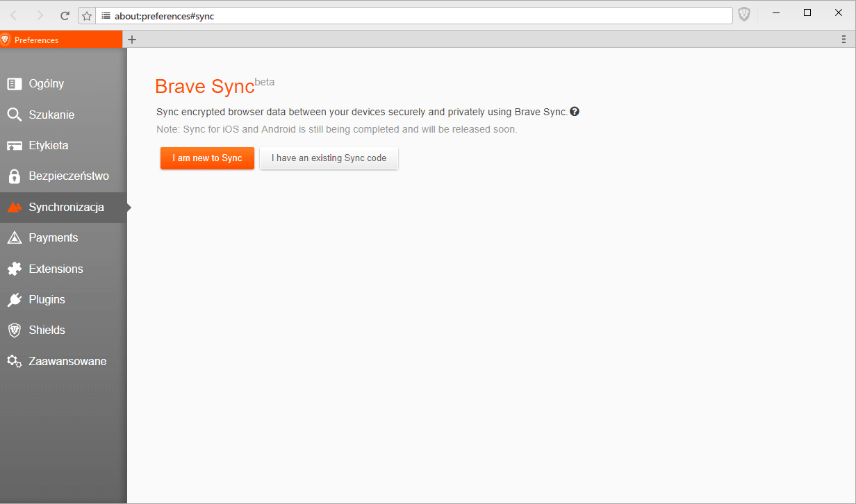Click the back navigation arrow
Screen dimensions: 856x504
click(x=14, y=15)
